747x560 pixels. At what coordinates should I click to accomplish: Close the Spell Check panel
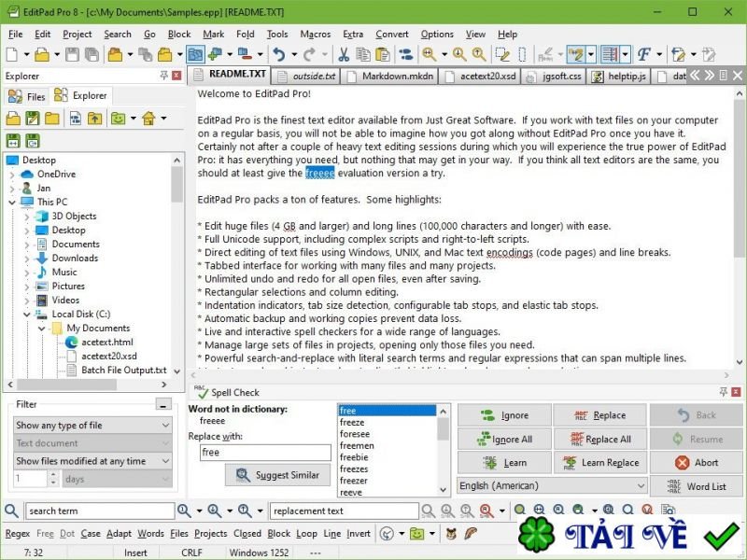736,392
